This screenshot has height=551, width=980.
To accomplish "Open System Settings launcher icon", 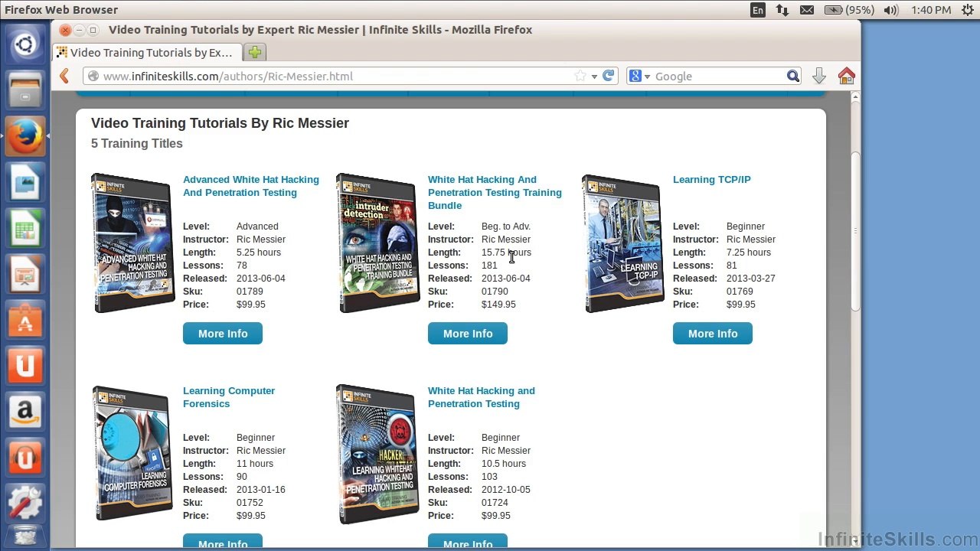I will point(25,504).
